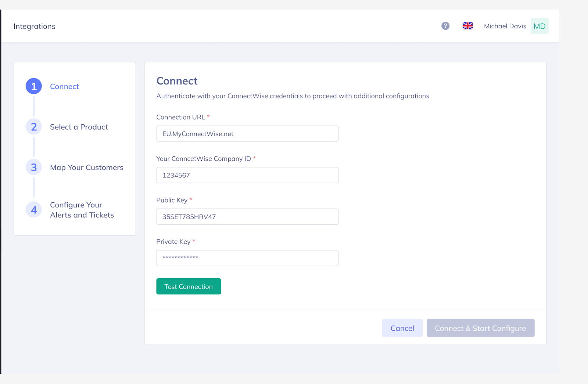588x384 pixels.
Task: Go to Select a Product step
Action: pos(79,127)
